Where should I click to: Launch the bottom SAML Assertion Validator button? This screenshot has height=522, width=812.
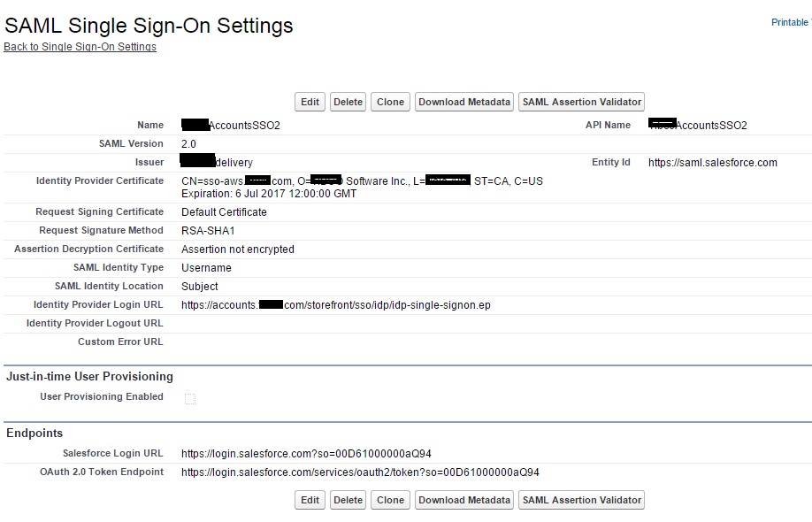point(581,500)
